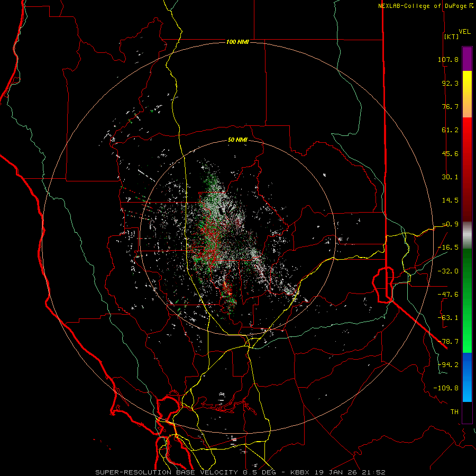
Task: Select the -0.9 legend value
Action: [450, 224]
